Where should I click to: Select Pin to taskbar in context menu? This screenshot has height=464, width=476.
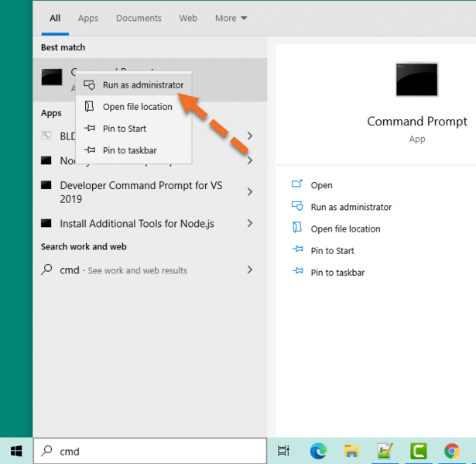(x=134, y=150)
